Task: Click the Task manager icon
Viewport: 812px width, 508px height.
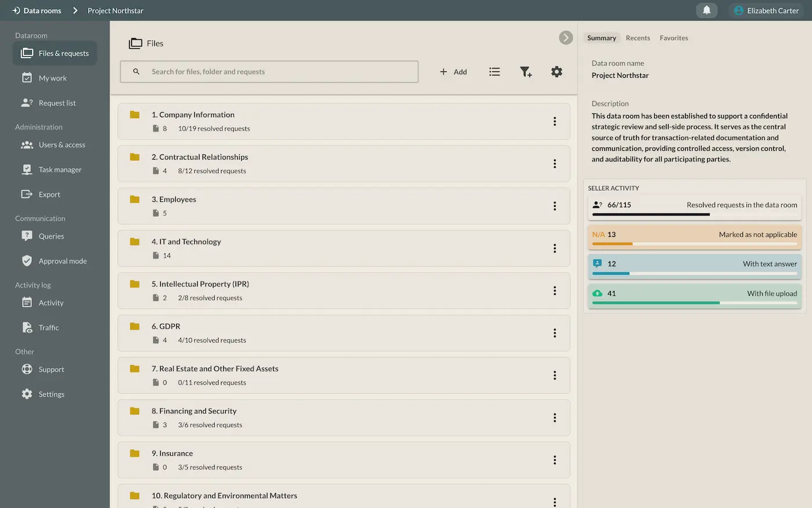Action: [x=27, y=170]
